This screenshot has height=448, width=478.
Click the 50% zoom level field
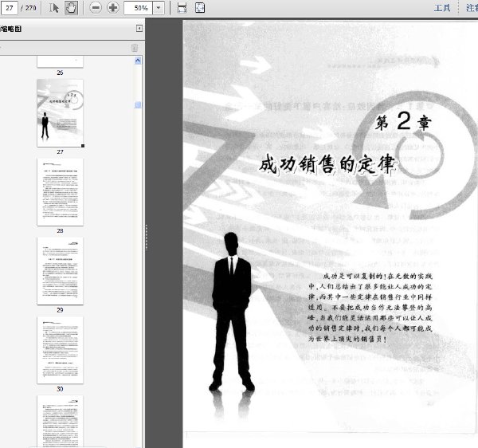tap(139, 8)
